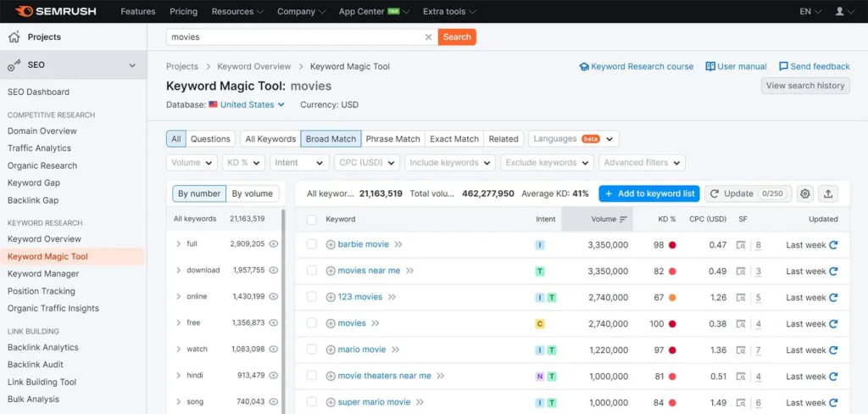Open SERP features icon for 123 movies

click(x=741, y=298)
